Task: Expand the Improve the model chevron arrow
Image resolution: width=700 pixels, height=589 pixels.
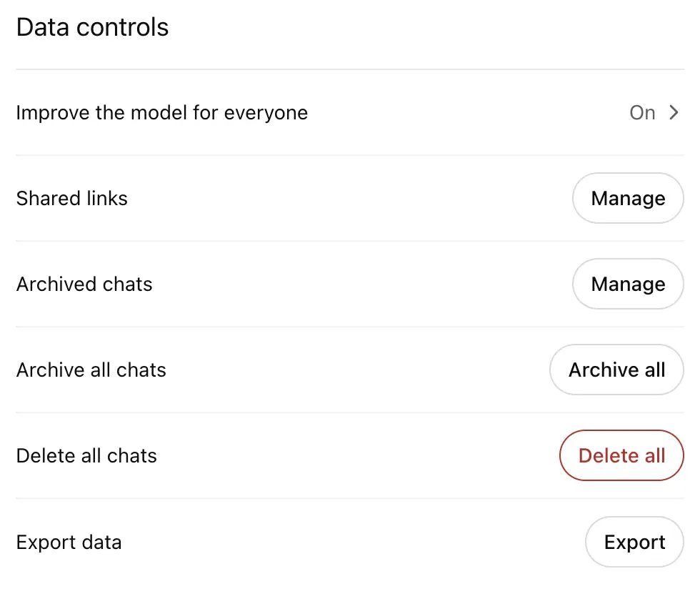Action: tap(674, 112)
